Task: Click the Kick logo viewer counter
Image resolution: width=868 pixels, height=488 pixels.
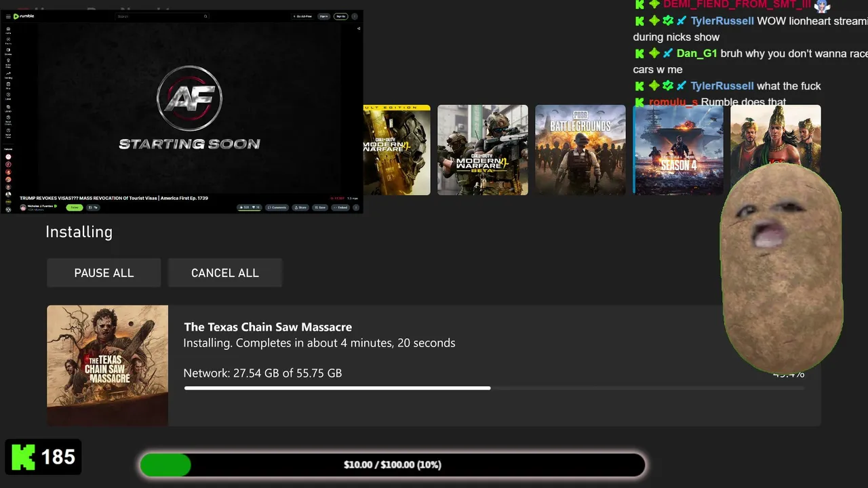Action: click(x=43, y=457)
